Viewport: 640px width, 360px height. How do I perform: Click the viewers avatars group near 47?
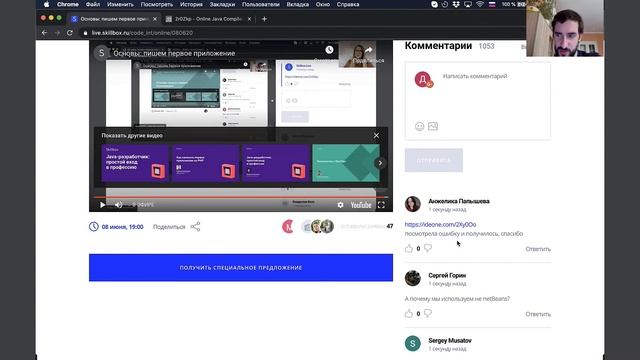pyautogui.click(x=308, y=226)
